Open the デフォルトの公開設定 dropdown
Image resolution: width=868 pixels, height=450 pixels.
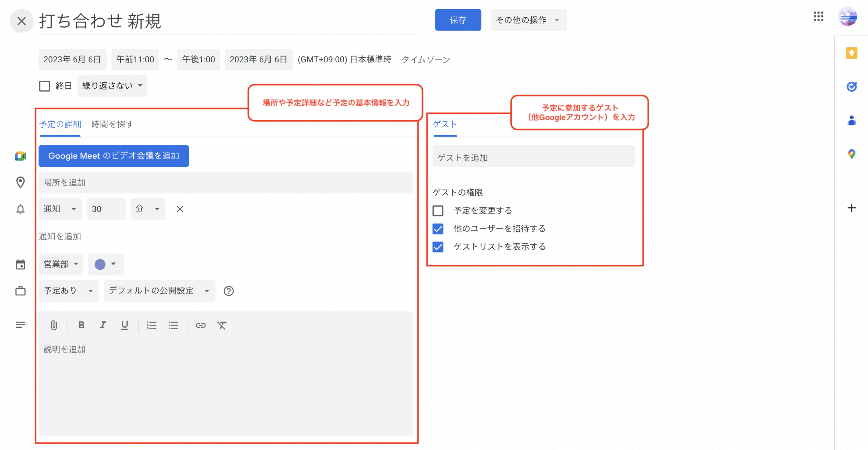pos(159,291)
